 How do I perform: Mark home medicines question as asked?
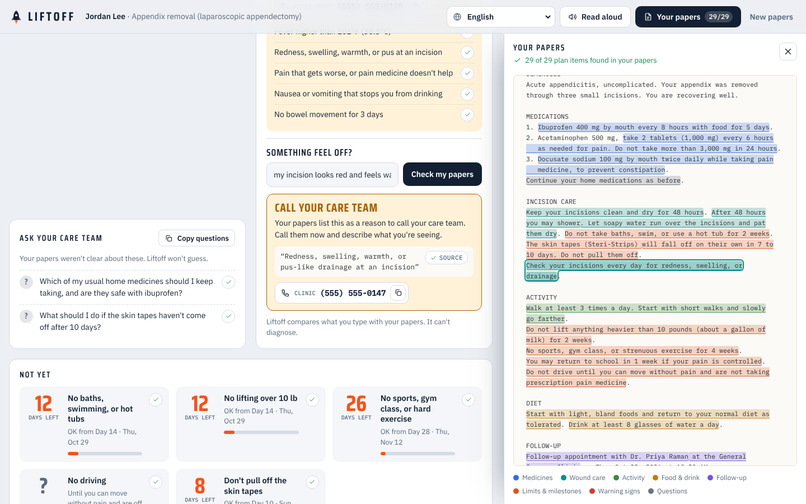[x=228, y=282]
